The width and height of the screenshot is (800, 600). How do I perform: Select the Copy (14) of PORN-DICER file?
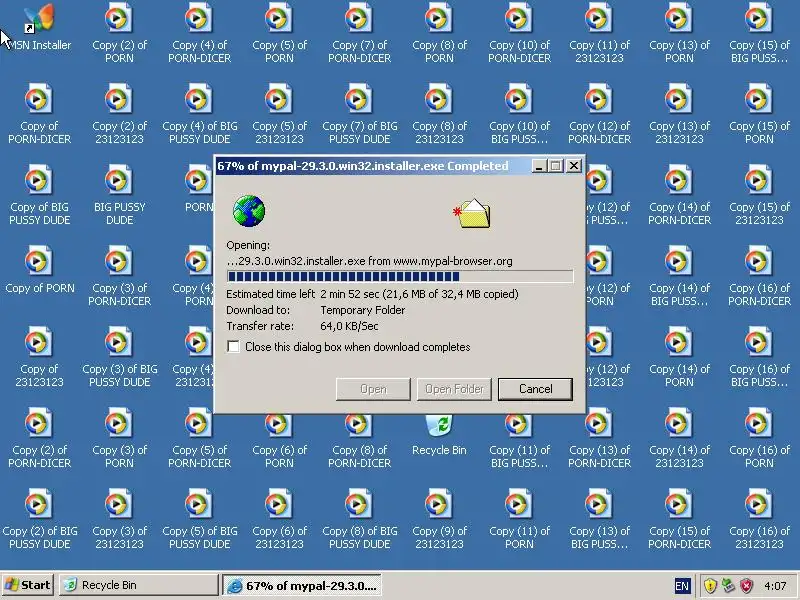[x=680, y=195]
